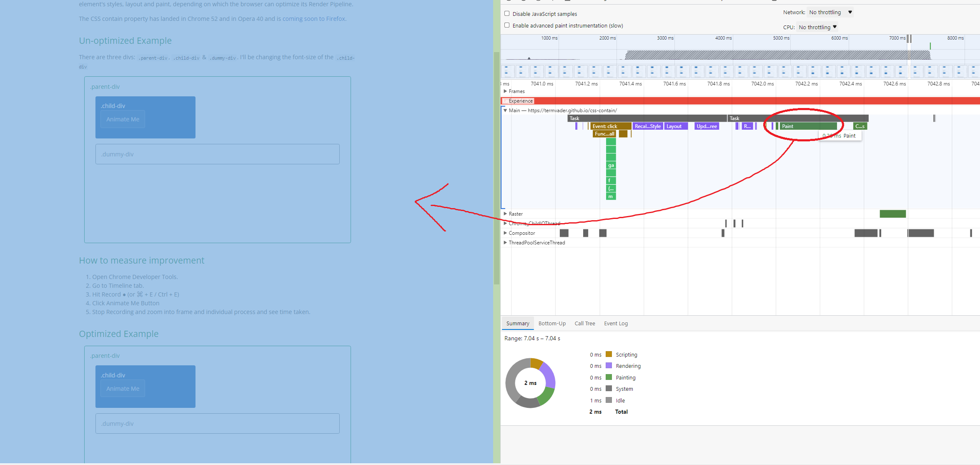Click the Scripting legend color swatch
The height and width of the screenshot is (465, 980).
point(609,354)
